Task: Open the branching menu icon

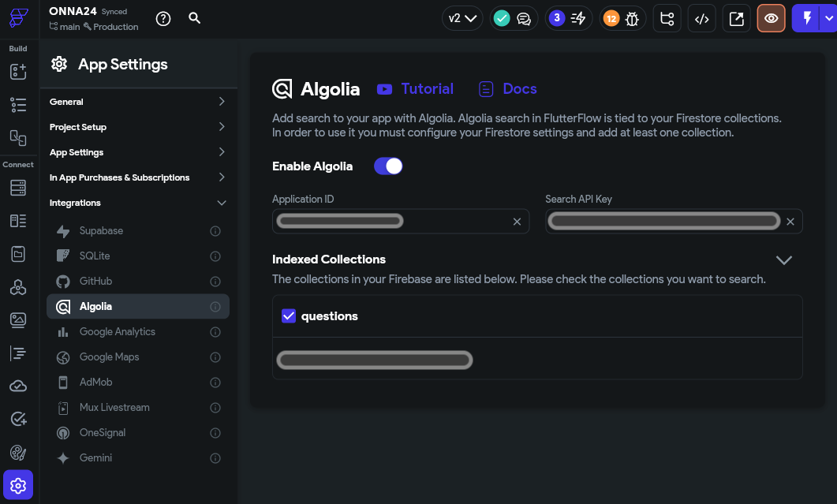Action: [667, 19]
